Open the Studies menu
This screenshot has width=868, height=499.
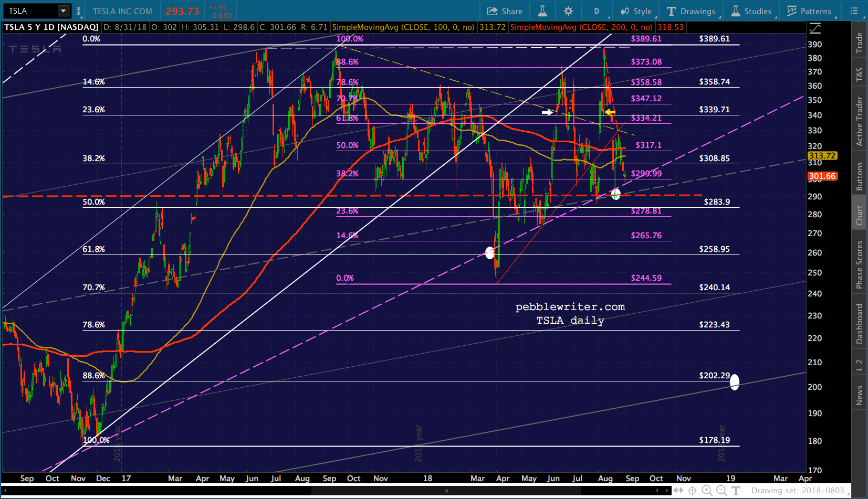(751, 11)
